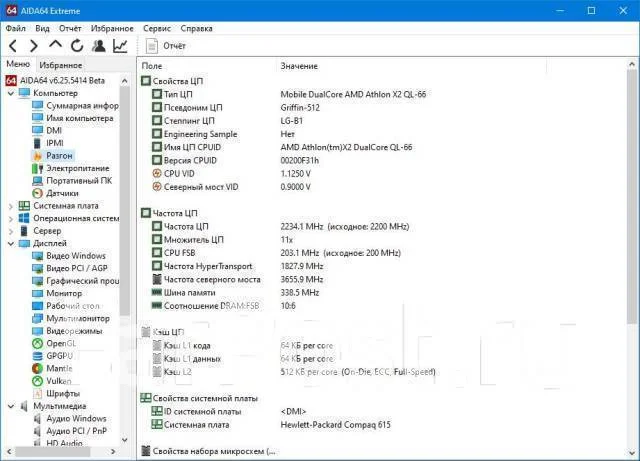Open Портативный ПК entry

click(x=72, y=180)
